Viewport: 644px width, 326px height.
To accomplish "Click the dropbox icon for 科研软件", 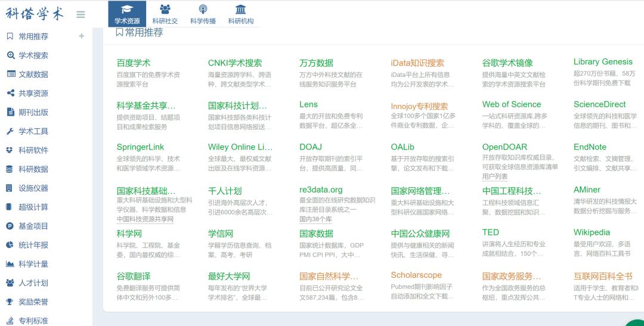I will [x=10, y=150].
